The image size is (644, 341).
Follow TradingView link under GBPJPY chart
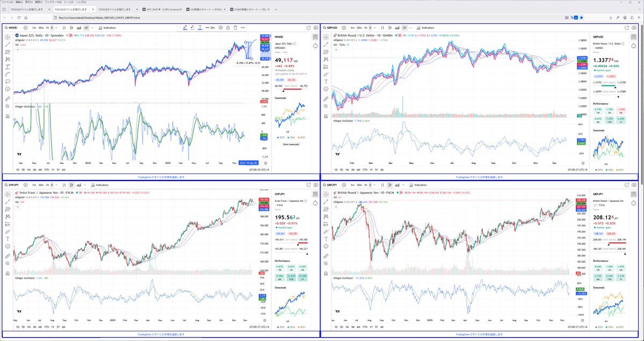click(x=479, y=334)
